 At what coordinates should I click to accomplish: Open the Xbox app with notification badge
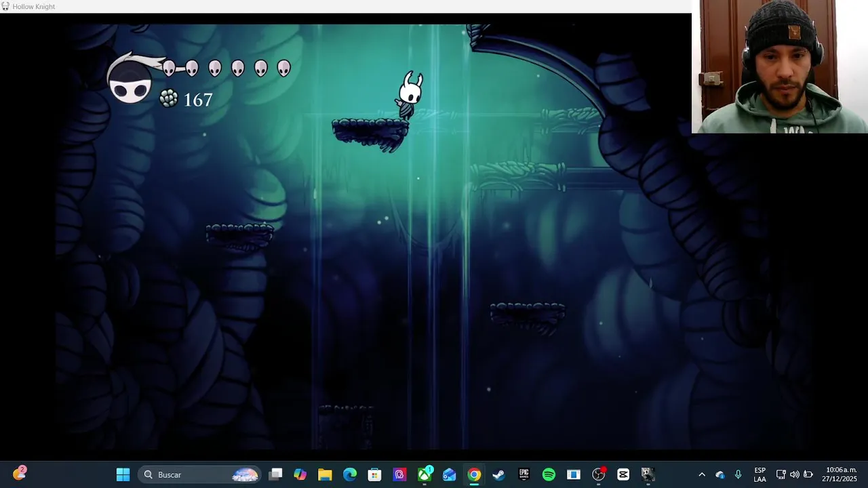(x=425, y=474)
